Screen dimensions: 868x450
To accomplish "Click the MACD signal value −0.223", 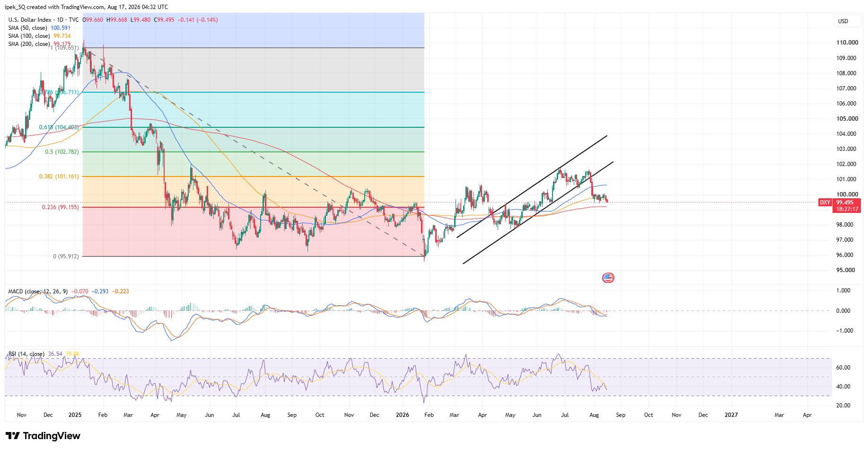I will click(120, 291).
